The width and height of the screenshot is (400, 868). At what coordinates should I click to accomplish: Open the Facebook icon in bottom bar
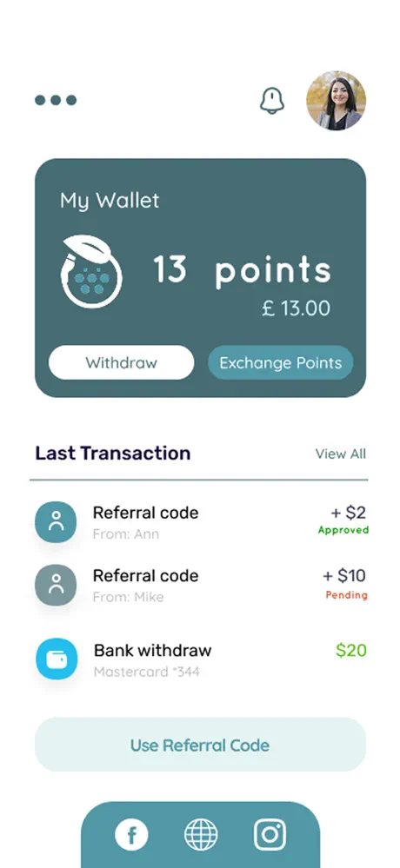[x=132, y=835]
